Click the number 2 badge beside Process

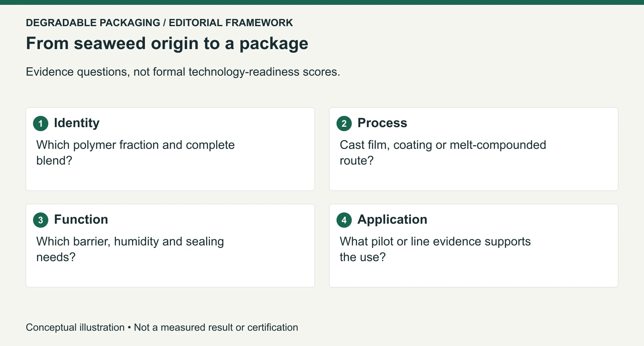[x=344, y=124]
